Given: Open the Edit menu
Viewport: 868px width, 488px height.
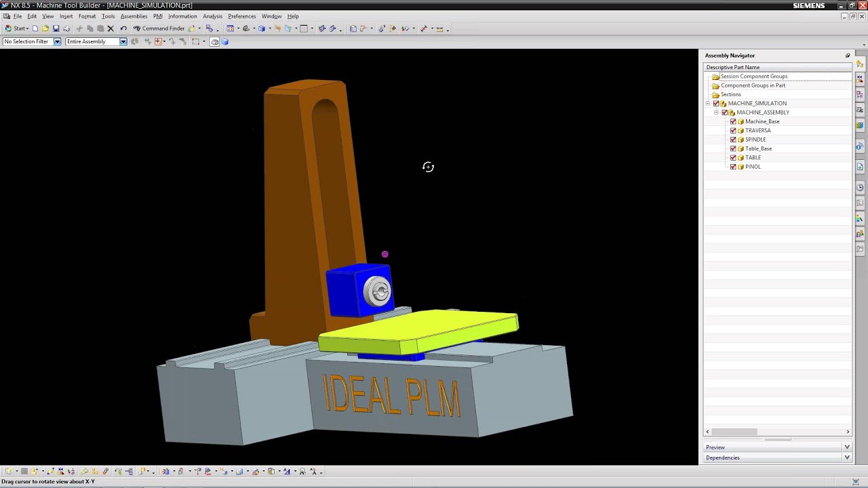Looking at the screenshot, I should coord(32,16).
